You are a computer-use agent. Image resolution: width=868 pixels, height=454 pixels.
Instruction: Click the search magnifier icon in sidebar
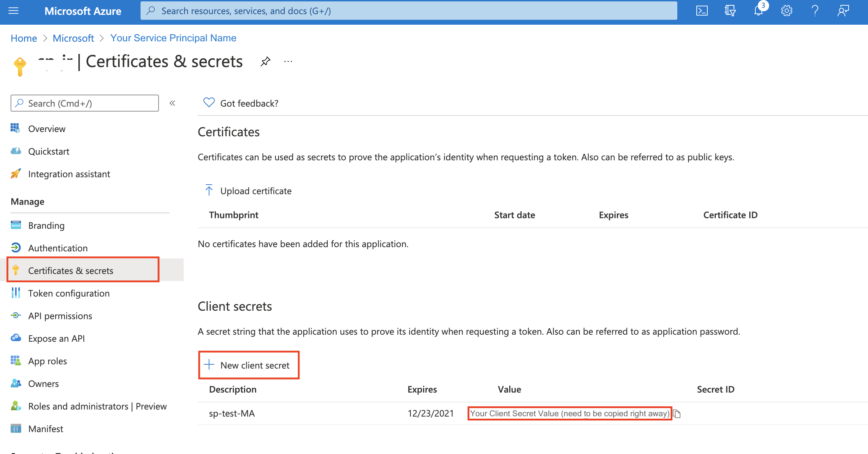coord(19,103)
